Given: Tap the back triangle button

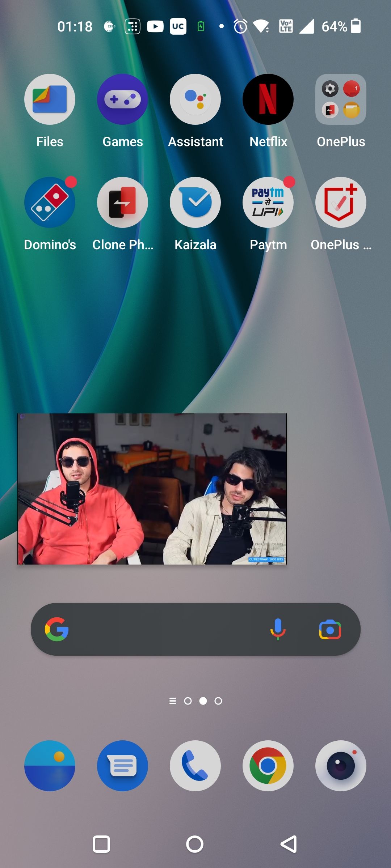Looking at the screenshot, I should point(289,844).
